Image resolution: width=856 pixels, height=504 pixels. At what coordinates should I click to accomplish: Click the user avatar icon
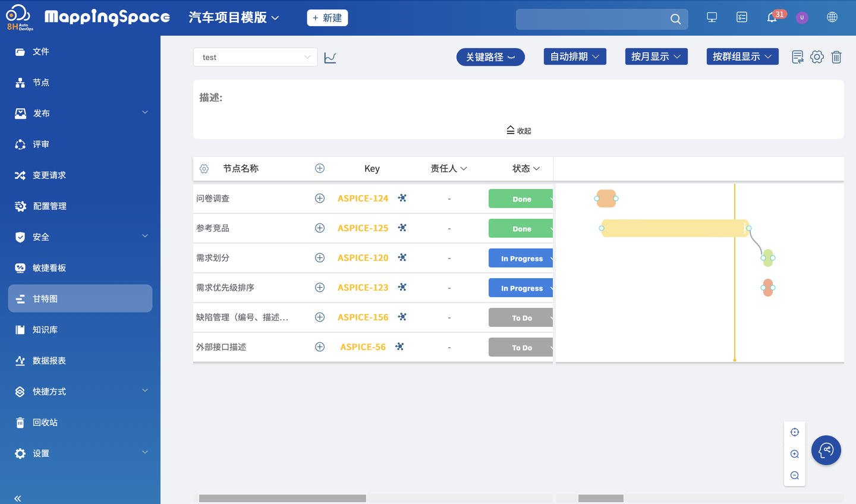click(x=802, y=17)
